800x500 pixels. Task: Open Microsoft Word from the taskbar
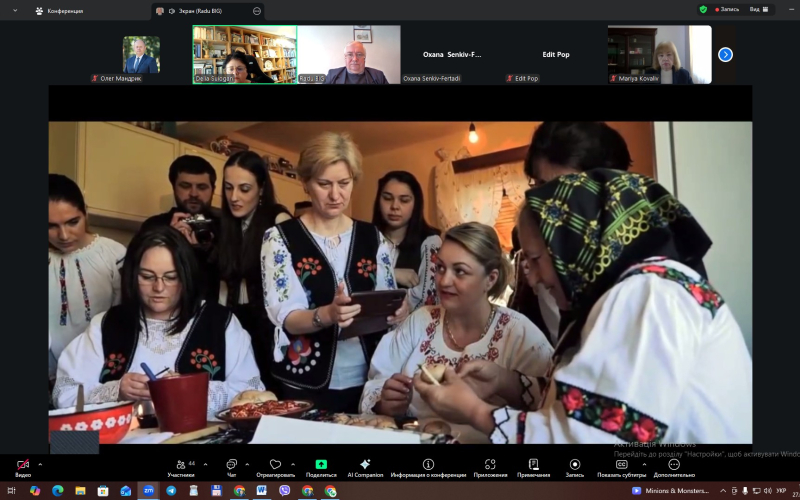tap(262, 491)
